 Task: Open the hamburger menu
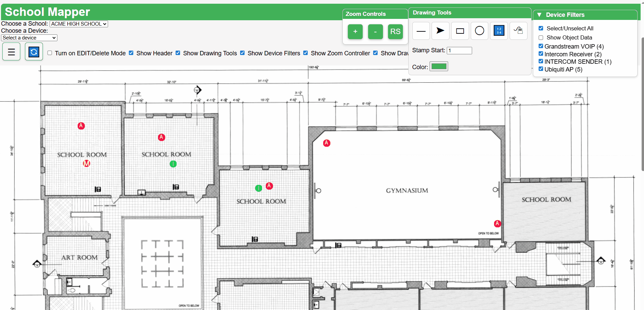(11, 52)
